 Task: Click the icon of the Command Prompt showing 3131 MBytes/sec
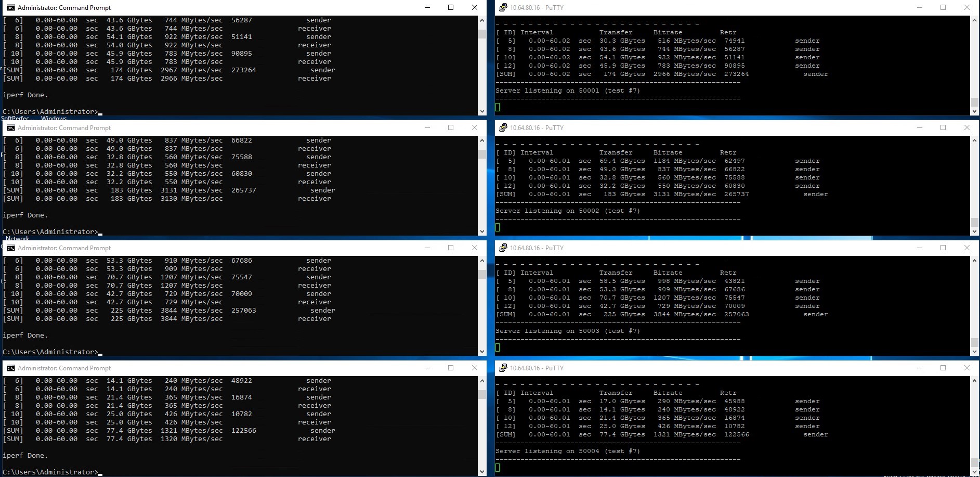pos(10,128)
